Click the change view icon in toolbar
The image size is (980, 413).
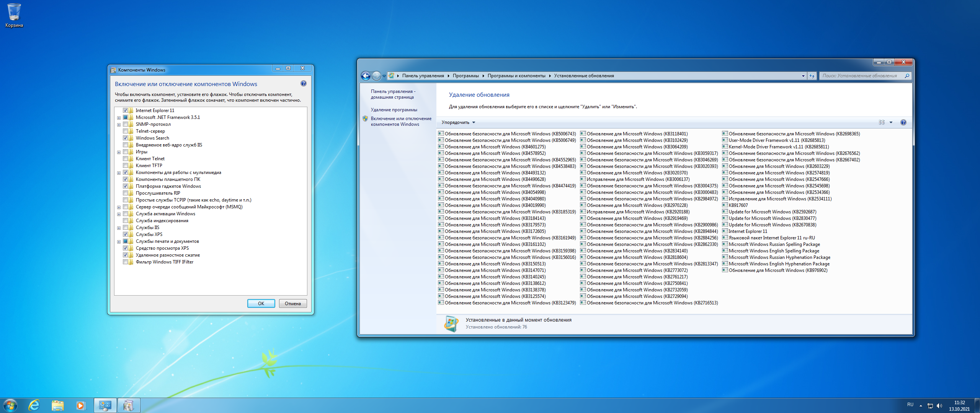tap(882, 122)
